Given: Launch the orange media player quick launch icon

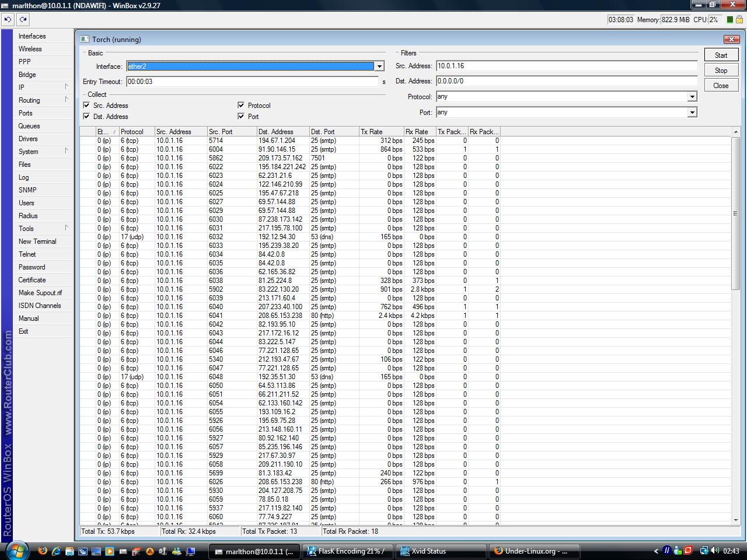Looking at the screenshot, I should tap(109, 551).
